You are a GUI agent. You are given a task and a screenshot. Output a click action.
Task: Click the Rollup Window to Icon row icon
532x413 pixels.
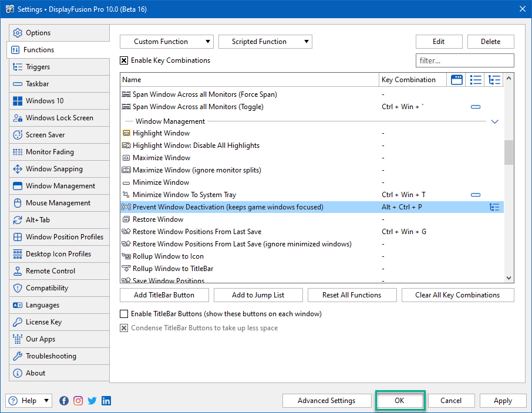[126, 256]
